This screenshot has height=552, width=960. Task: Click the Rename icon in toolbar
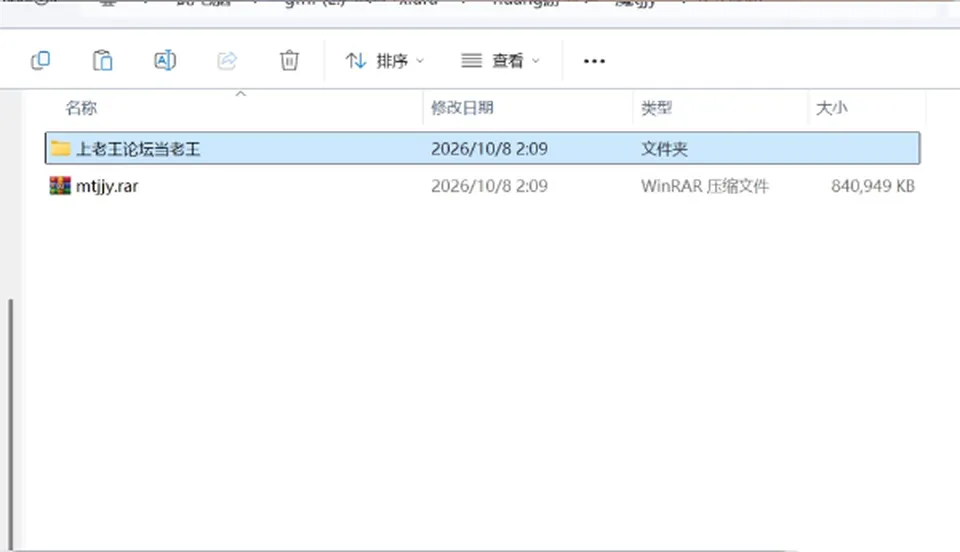tap(165, 61)
